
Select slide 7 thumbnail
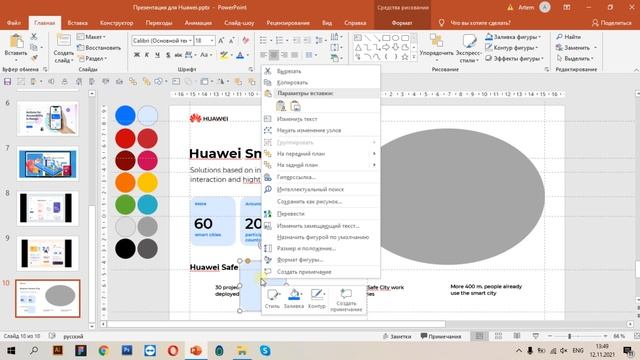pos(48,164)
